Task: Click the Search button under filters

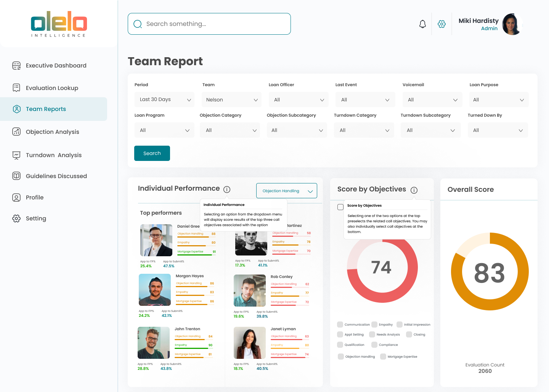Action: coord(152,153)
